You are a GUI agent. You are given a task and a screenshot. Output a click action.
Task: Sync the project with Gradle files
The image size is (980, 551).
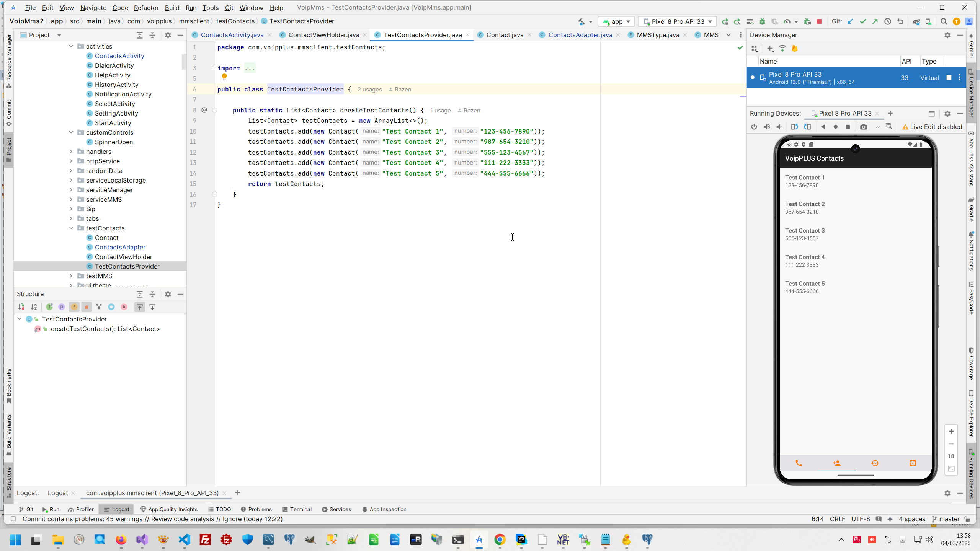coord(916,22)
